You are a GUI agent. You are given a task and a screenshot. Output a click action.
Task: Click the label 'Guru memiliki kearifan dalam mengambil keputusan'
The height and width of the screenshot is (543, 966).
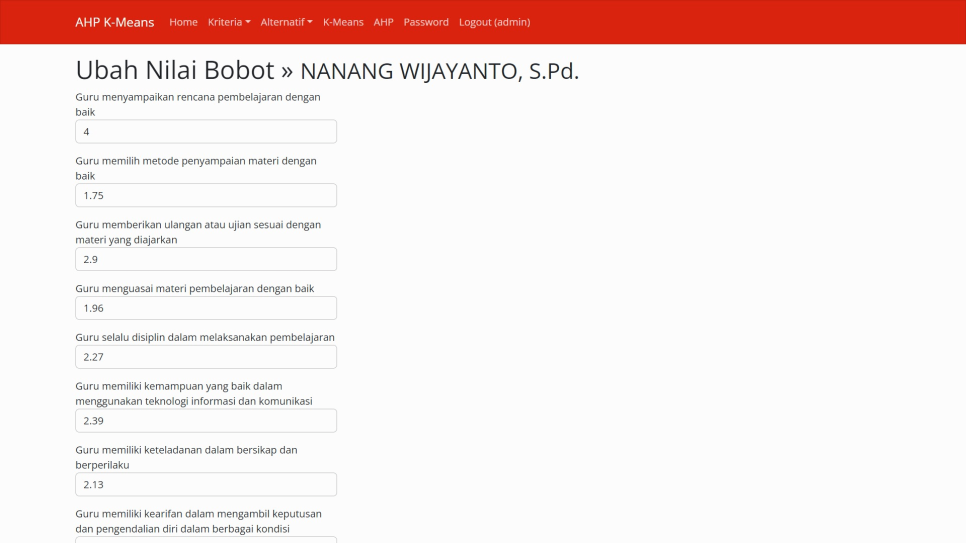pos(198,514)
